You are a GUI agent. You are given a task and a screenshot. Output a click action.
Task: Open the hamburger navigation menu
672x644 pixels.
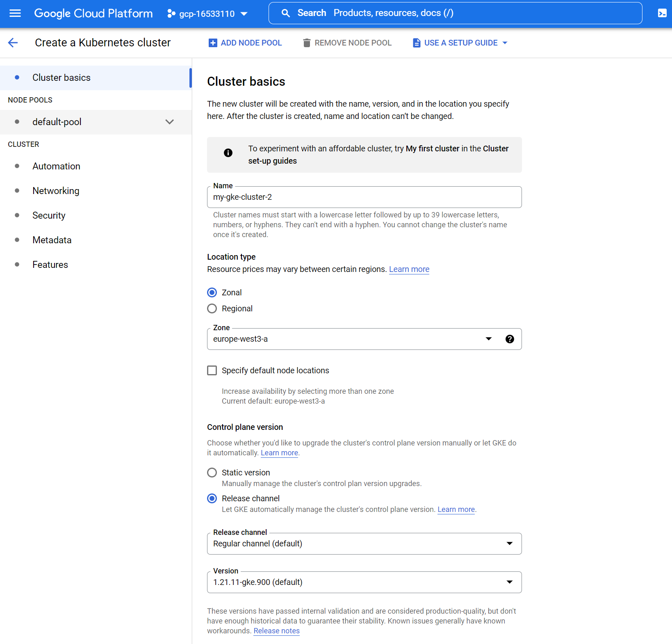pos(15,13)
